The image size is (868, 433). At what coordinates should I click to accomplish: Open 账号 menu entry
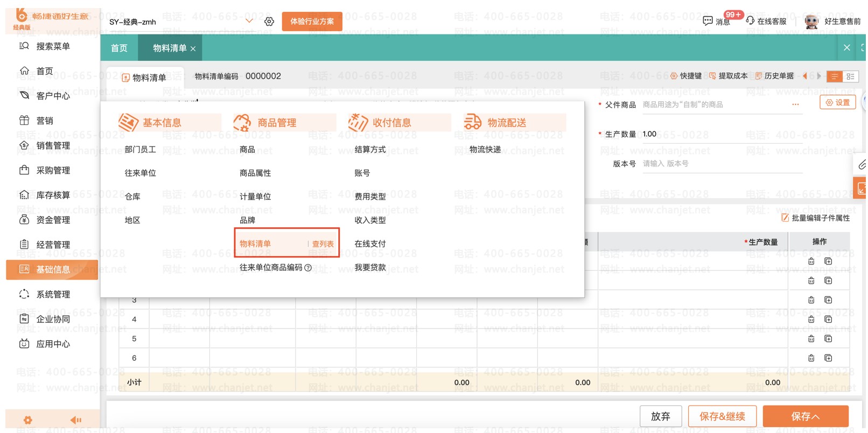[362, 173]
